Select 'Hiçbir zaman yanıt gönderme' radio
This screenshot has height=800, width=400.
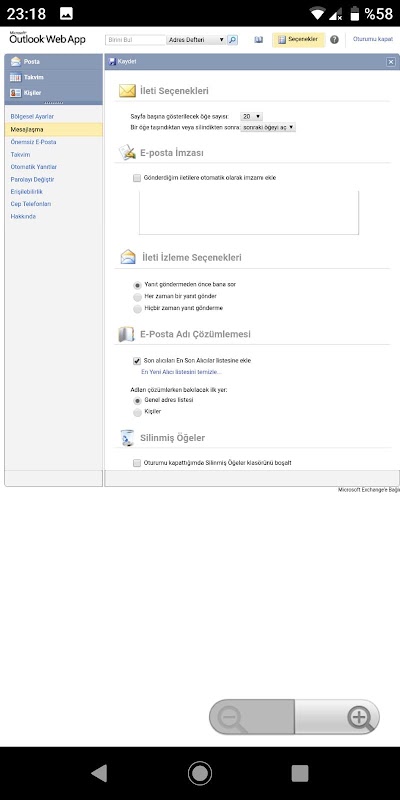(x=137, y=309)
